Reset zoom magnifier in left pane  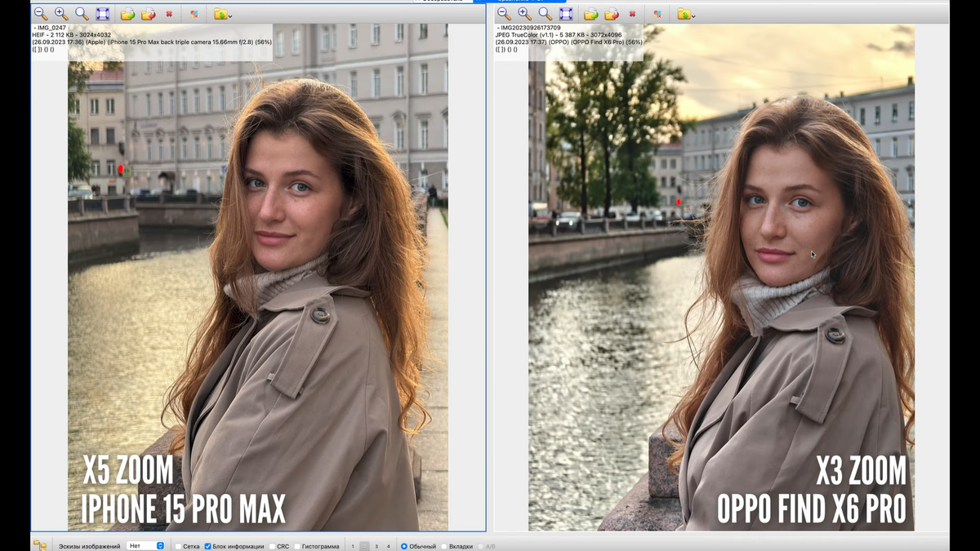click(82, 14)
